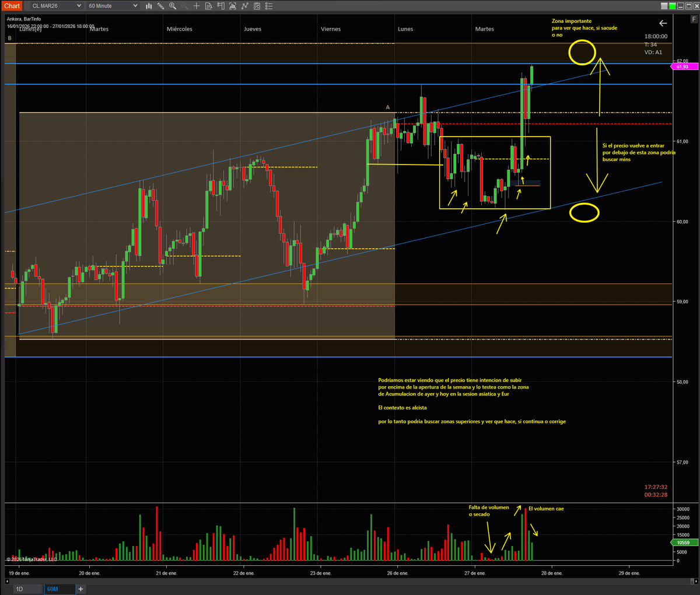Viewport: 700px width, 595px height.
Task: Click the 17:27:32 clock readout
Action: click(x=656, y=487)
